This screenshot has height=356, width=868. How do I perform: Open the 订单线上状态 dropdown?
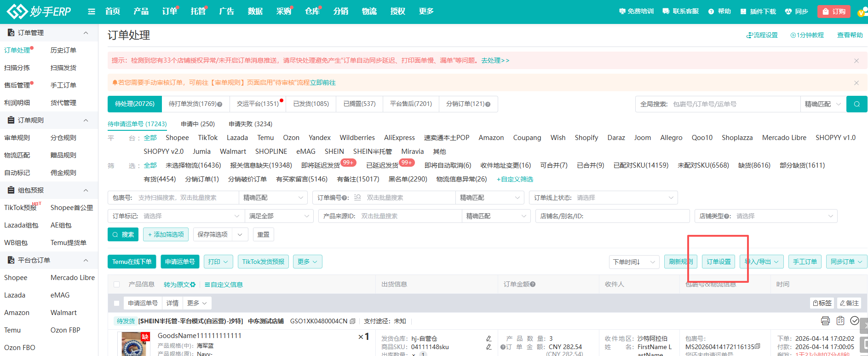coord(604,198)
